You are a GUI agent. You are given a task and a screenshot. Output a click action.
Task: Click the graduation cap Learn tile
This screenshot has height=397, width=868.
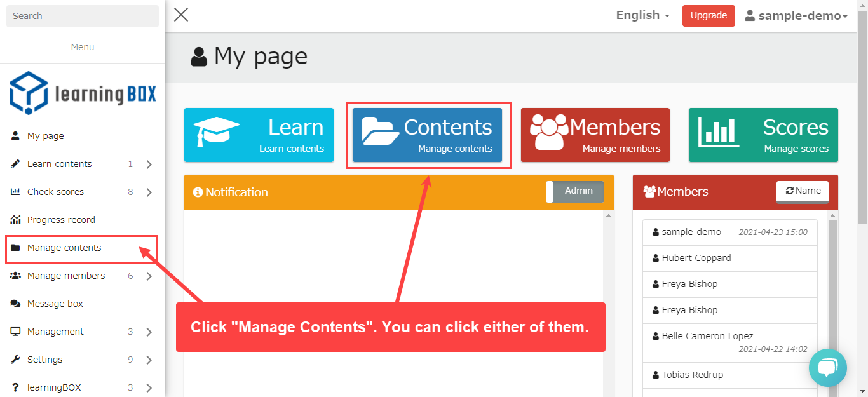[259, 135]
